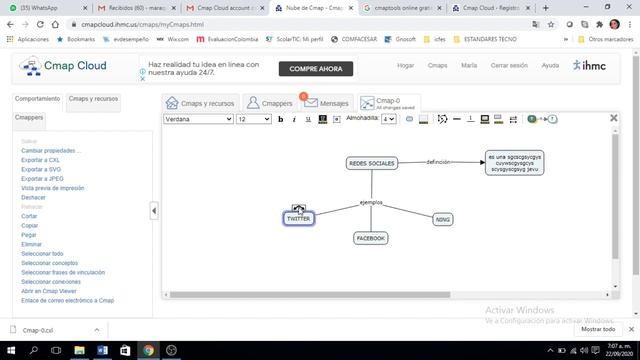The height and width of the screenshot is (360, 640).
Task: Click the arrows handle above TWITTER node
Action: tap(299, 208)
